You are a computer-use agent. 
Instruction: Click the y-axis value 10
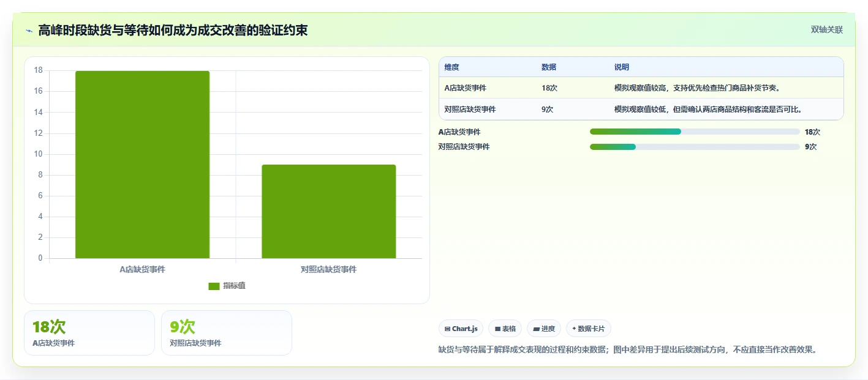tap(38, 154)
